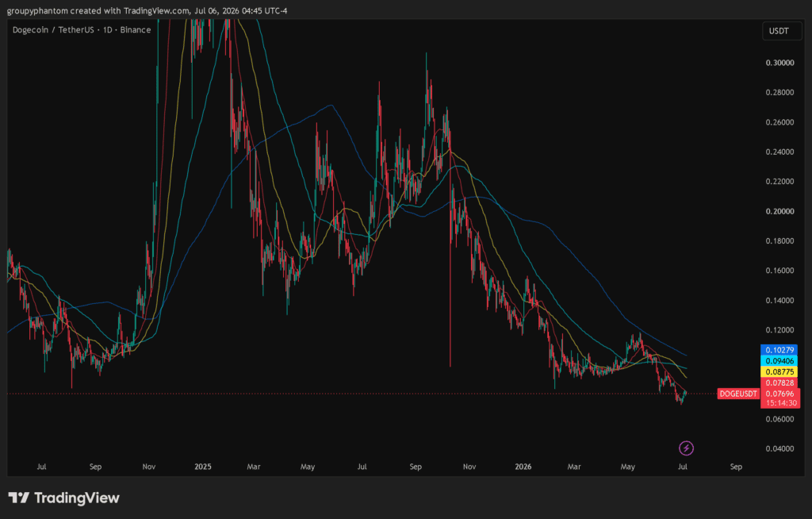812x519 pixels.
Task: Click the 0.26000 price axis level
Action: 780,122
